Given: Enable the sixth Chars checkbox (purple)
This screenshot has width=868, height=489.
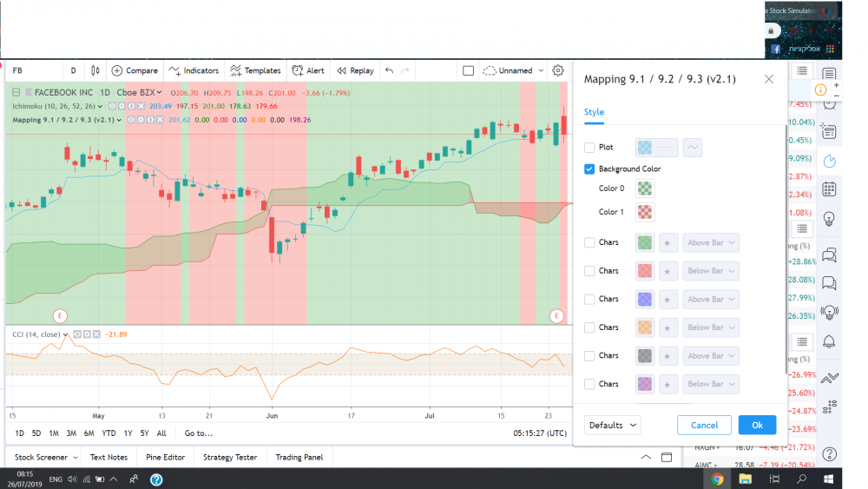Looking at the screenshot, I should [589, 384].
